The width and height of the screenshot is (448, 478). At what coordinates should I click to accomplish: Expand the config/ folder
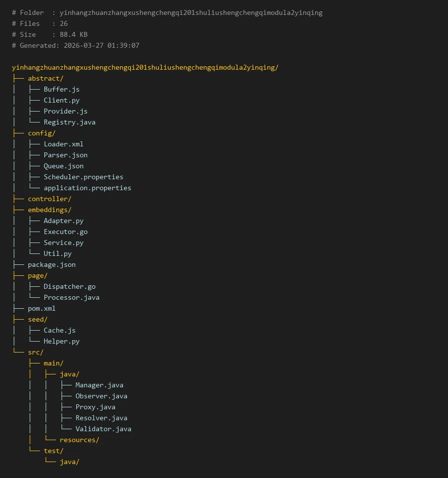pos(41,133)
